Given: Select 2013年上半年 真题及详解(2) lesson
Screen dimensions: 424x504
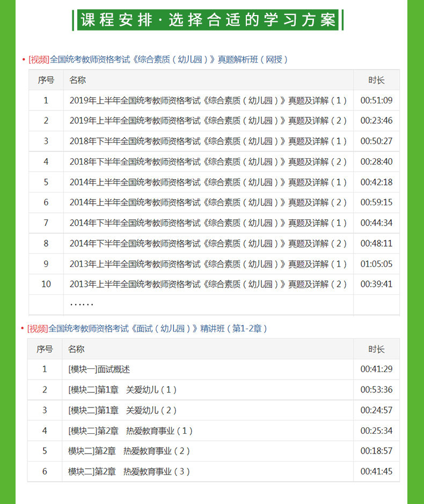Looking at the screenshot, I should point(208,284).
